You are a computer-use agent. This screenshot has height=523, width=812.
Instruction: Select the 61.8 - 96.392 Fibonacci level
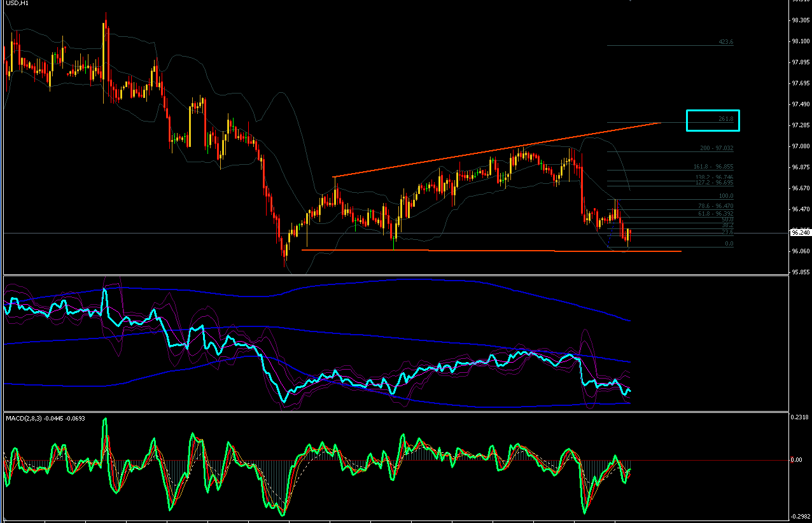pyautogui.click(x=716, y=214)
